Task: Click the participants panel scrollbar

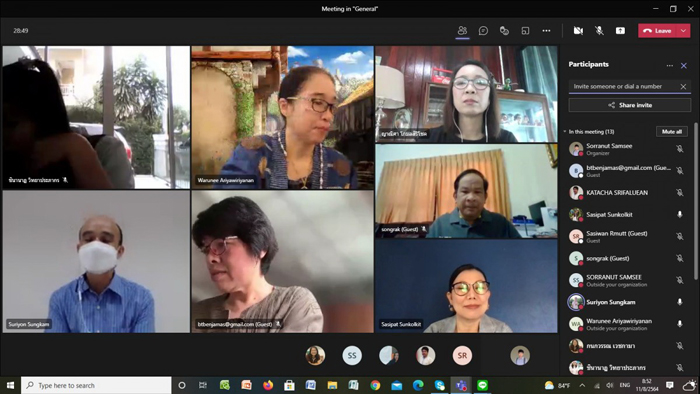Action: click(696, 202)
